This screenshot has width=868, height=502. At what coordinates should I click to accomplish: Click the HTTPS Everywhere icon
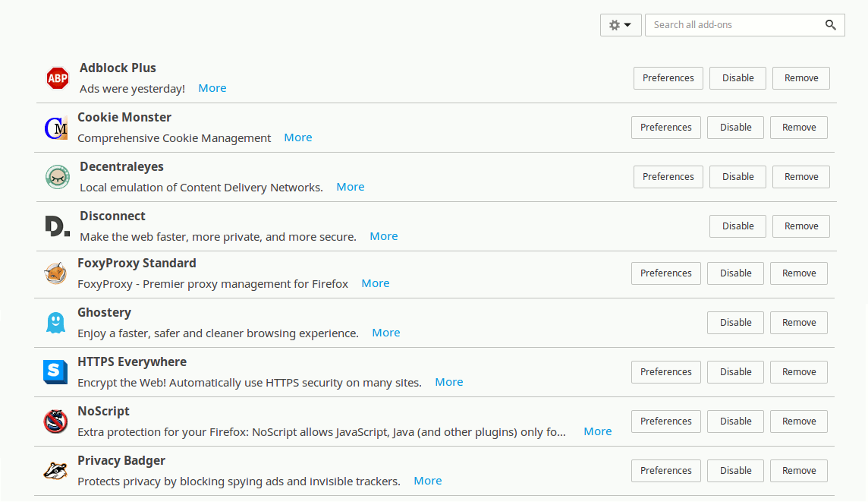(55, 372)
